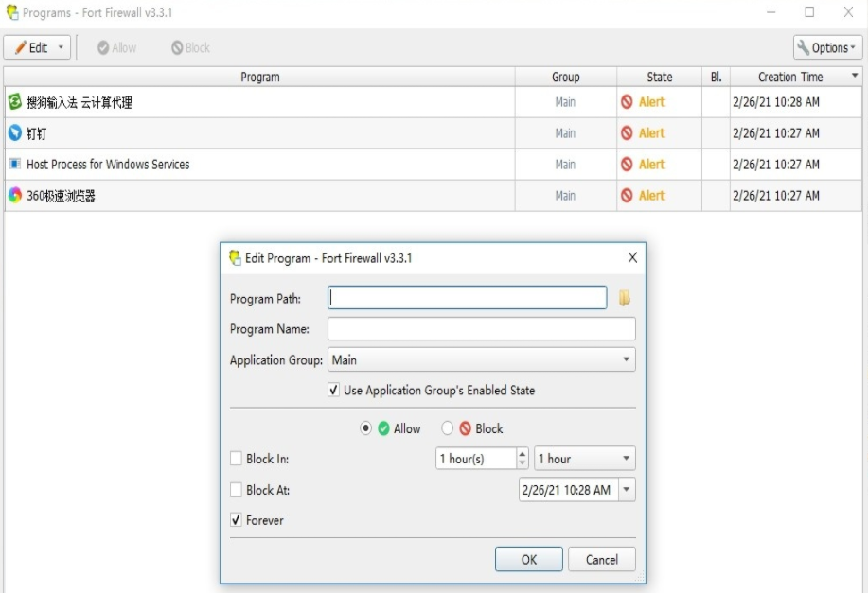Click inside the Program Name field
Image resolution: width=868 pixels, height=593 pixels.
(481, 328)
